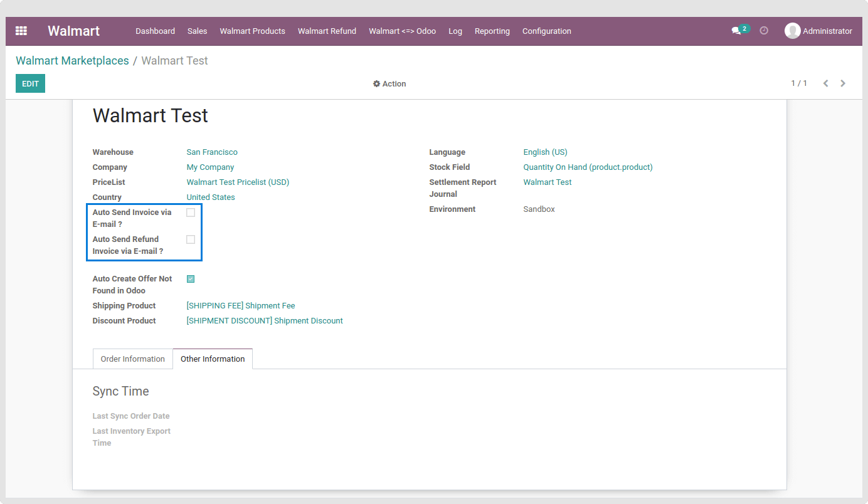Open the United States country link
Screen dimensions: 868x504
[x=211, y=197]
